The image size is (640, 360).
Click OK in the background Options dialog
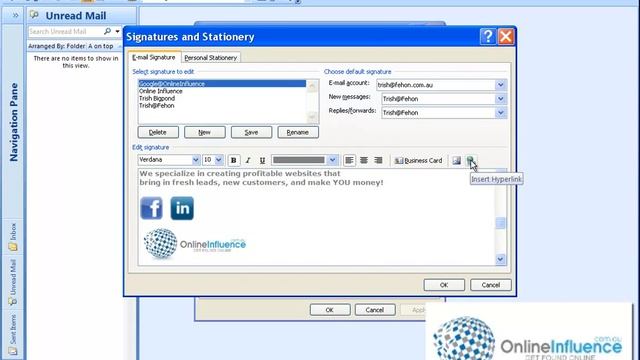(330, 310)
